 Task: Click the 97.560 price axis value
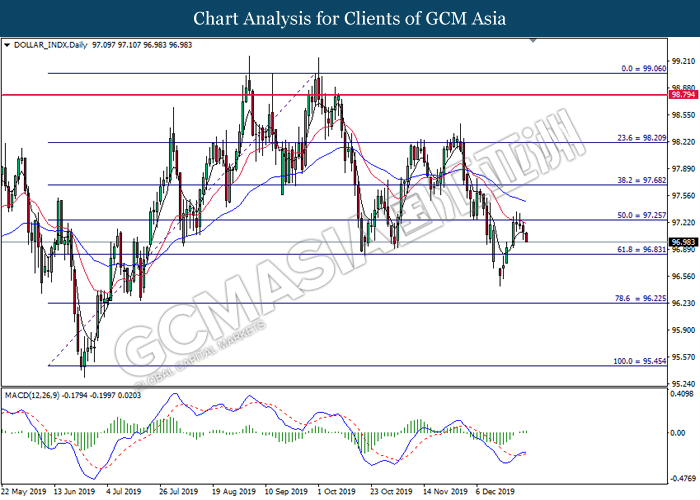pyautogui.click(x=683, y=196)
